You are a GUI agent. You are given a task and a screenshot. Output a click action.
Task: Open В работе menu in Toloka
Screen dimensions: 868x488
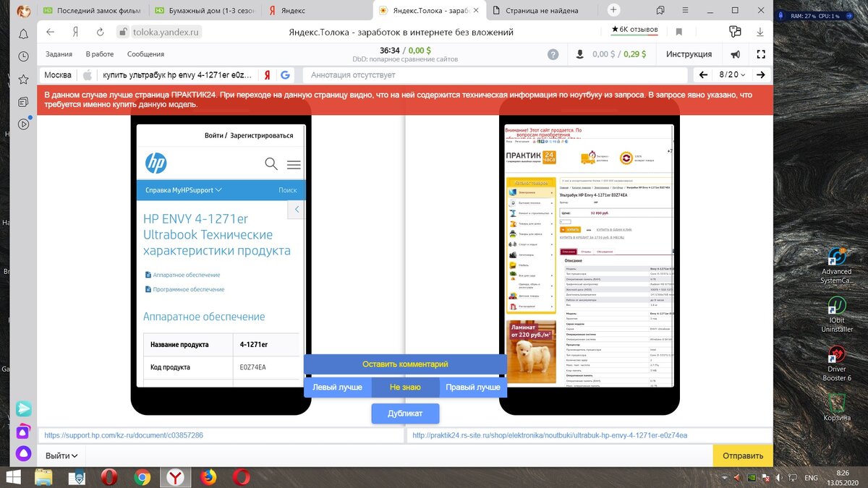[x=100, y=54]
